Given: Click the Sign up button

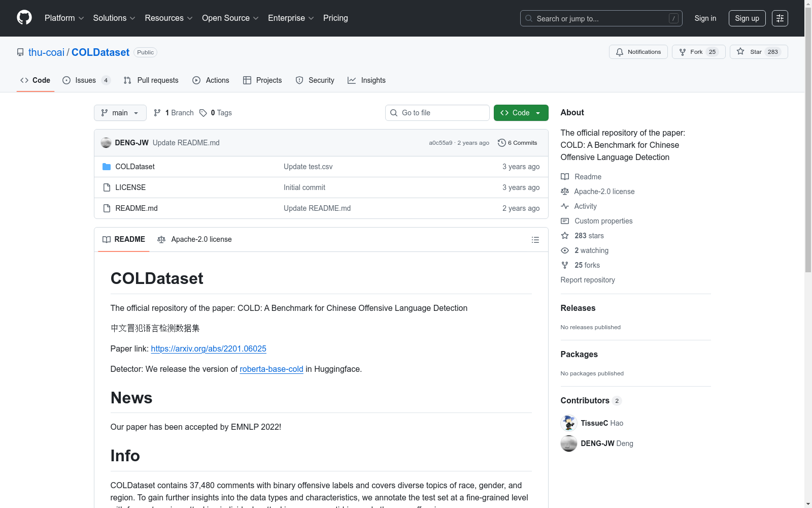Looking at the screenshot, I should coord(747,18).
